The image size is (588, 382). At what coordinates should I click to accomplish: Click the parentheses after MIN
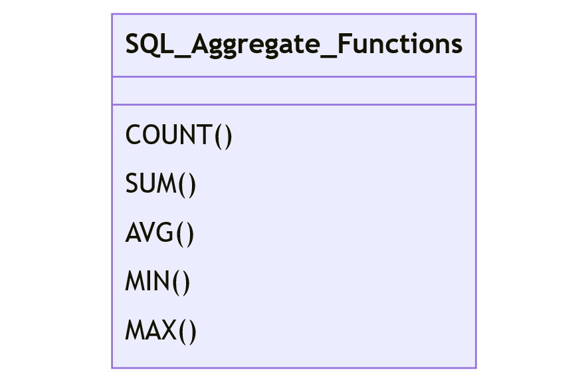(x=181, y=282)
